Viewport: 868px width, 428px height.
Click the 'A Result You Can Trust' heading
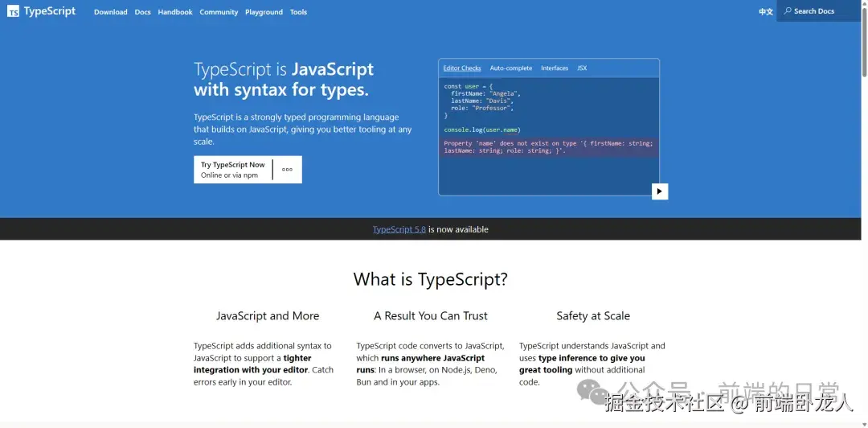pyautogui.click(x=431, y=316)
